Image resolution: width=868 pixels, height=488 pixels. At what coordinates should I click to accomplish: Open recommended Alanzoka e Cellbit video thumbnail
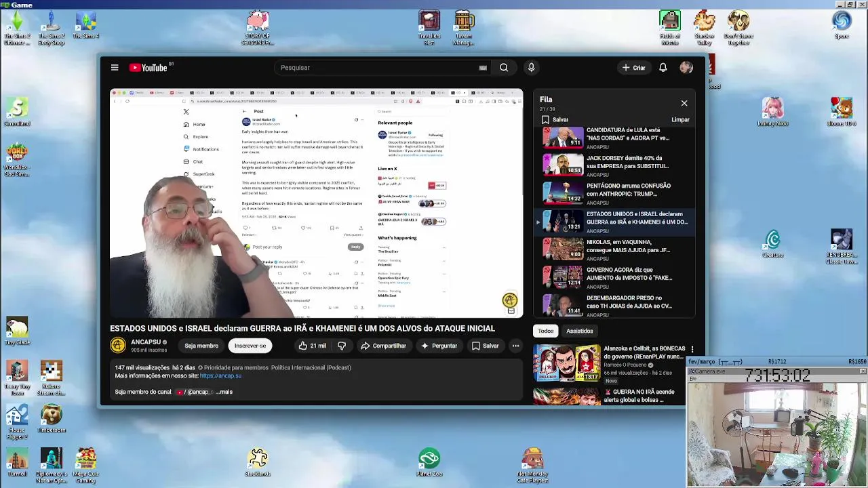click(566, 363)
